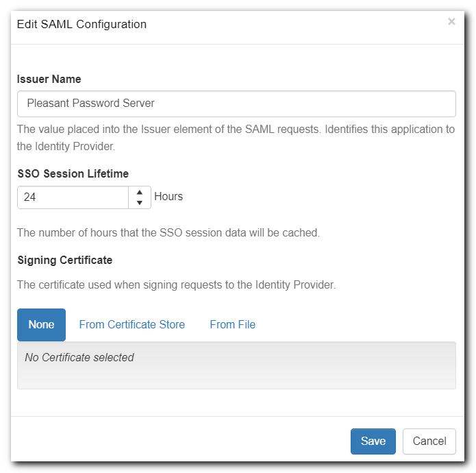476x473 pixels.
Task: Focus the SSO Session Lifetime number box
Action: coord(73,197)
